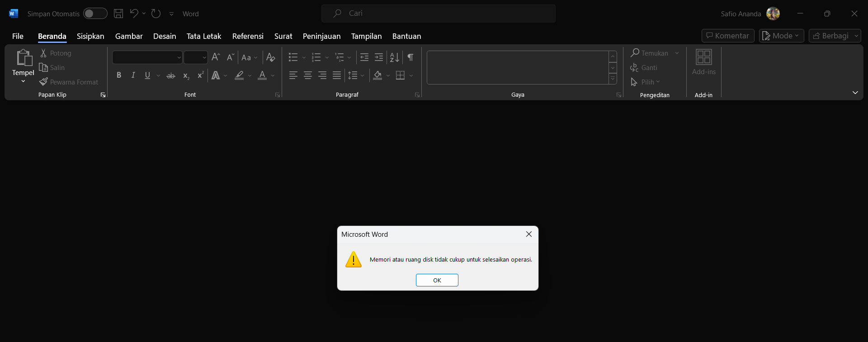The height and width of the screenshot is (342, 868).
Task: Toggle Subscript formatting
Action: pyautogui.click(x=186, y=75)
